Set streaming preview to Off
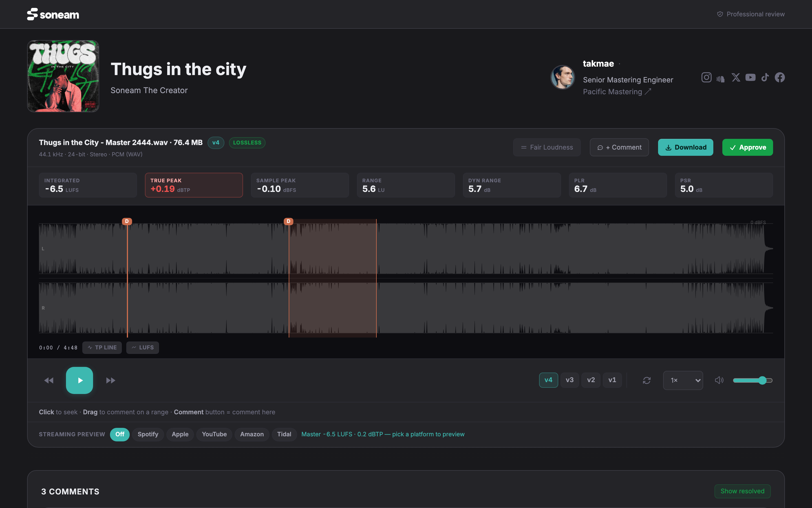Screen dimensions: 812x508 pyautogui.click(x=120, y=434)
